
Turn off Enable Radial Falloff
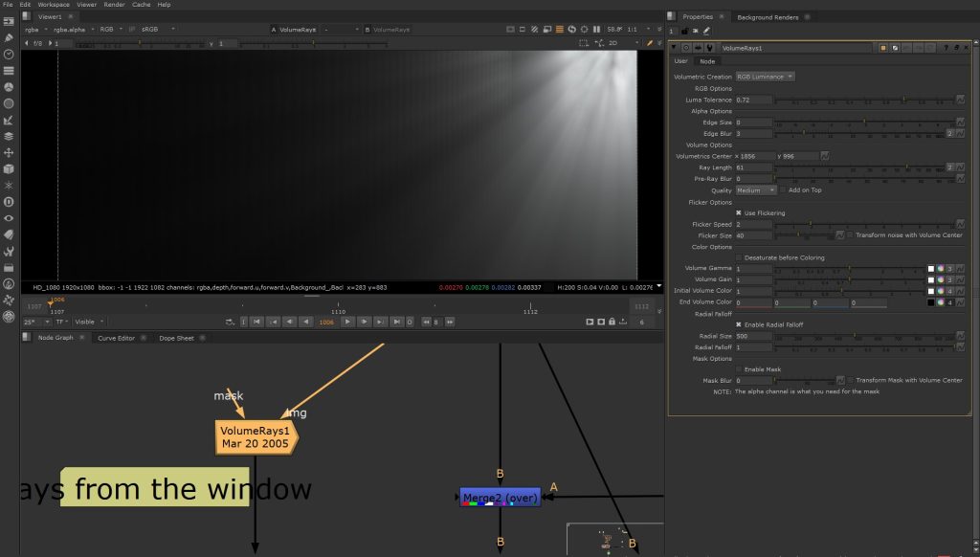pos(739,325)
